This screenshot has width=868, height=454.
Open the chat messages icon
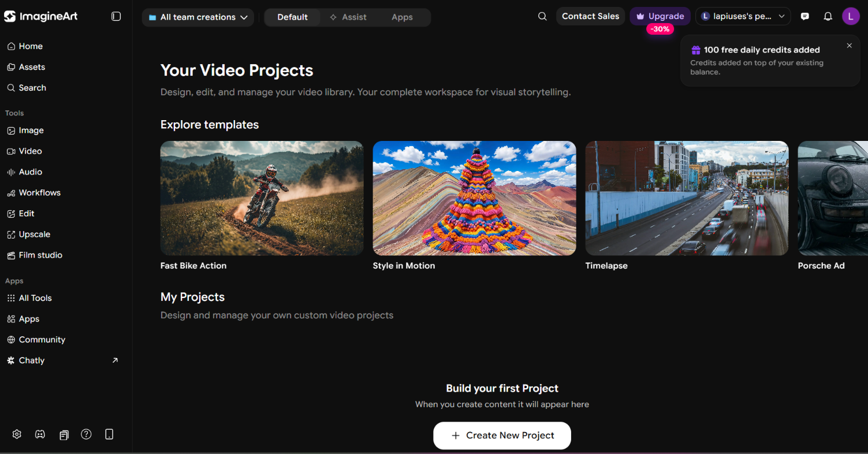coord(805,17)
